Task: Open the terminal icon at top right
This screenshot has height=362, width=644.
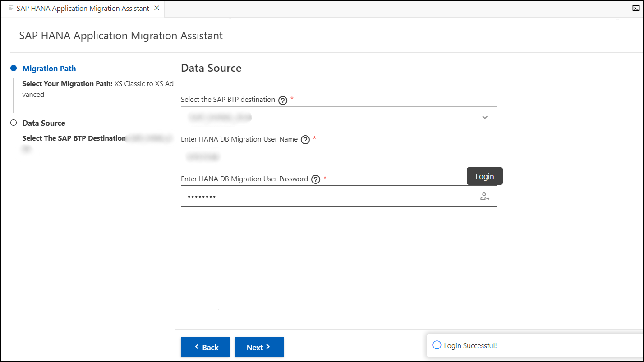Action: coord(636,8)
